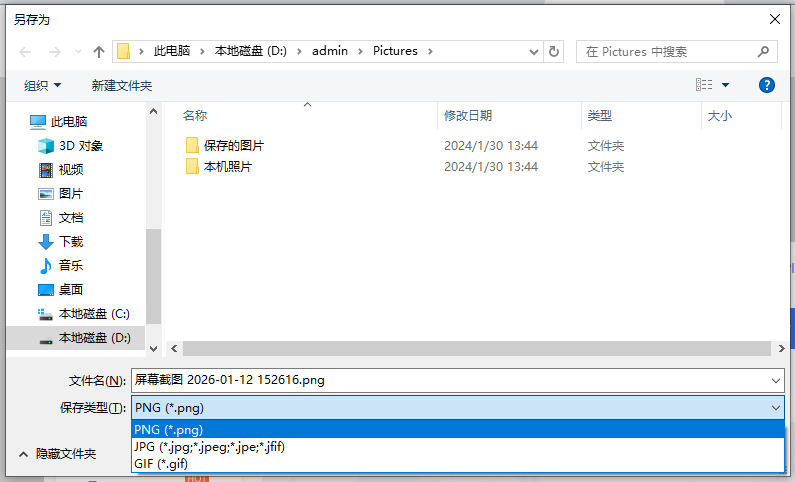Click the 音乐 note icon

(46, 266)
